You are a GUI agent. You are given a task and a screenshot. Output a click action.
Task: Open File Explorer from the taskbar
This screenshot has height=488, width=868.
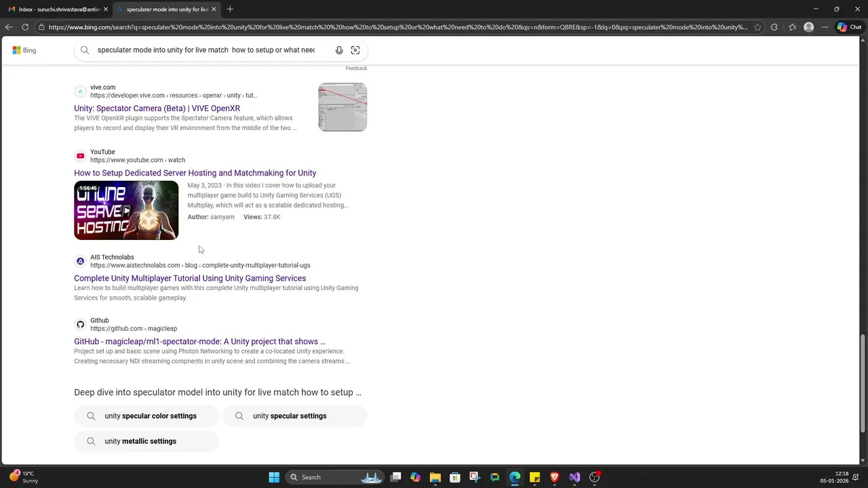(435, 477)
